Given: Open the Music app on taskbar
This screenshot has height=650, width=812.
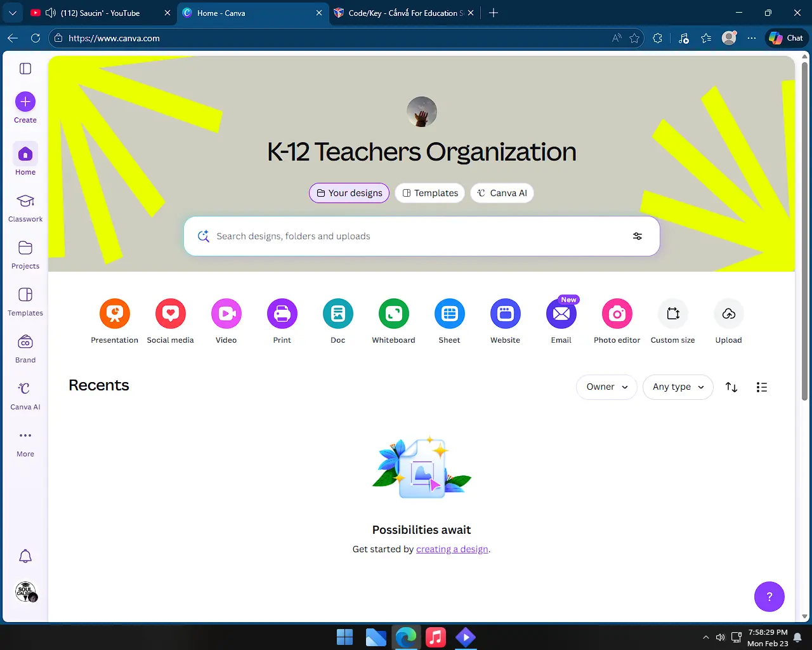Looking at the screenshot, I should pos(436,637).
